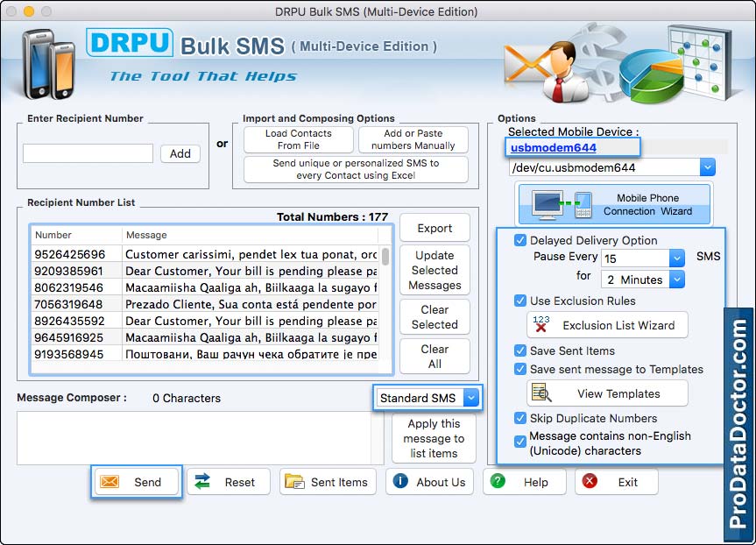Click Update Selected Messages button
Image resolution: width=756 pixels, height=545 pixels.
[435, 270]
